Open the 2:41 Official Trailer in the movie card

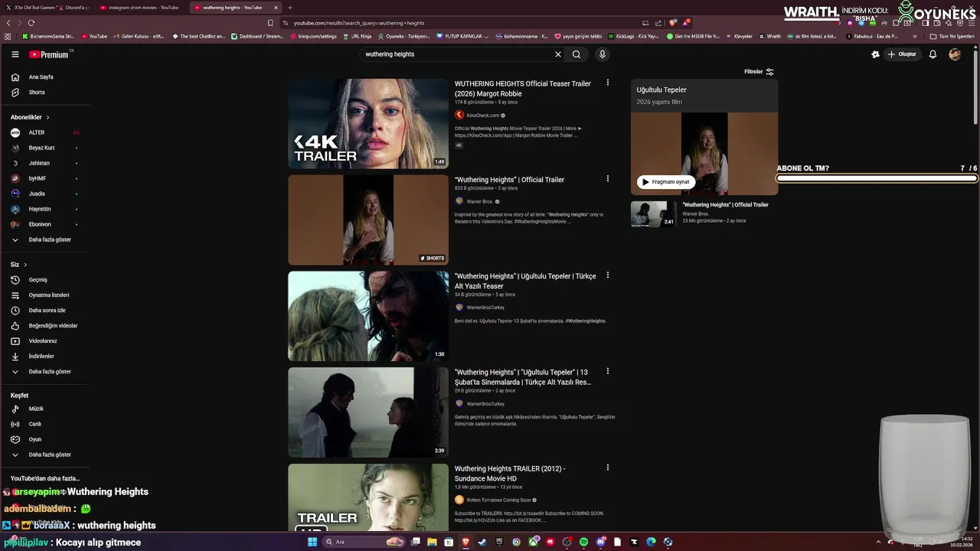[x=704, y=214]
